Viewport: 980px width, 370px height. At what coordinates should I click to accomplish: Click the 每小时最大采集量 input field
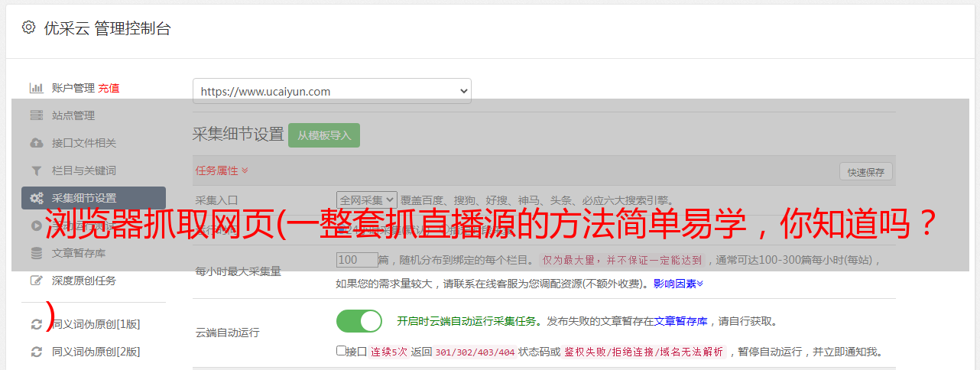(357, 260)
